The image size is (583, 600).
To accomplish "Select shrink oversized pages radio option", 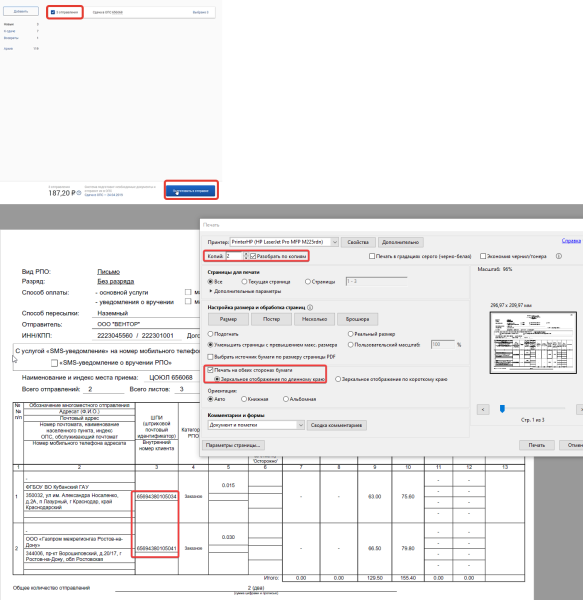I will tap(210, 344).
